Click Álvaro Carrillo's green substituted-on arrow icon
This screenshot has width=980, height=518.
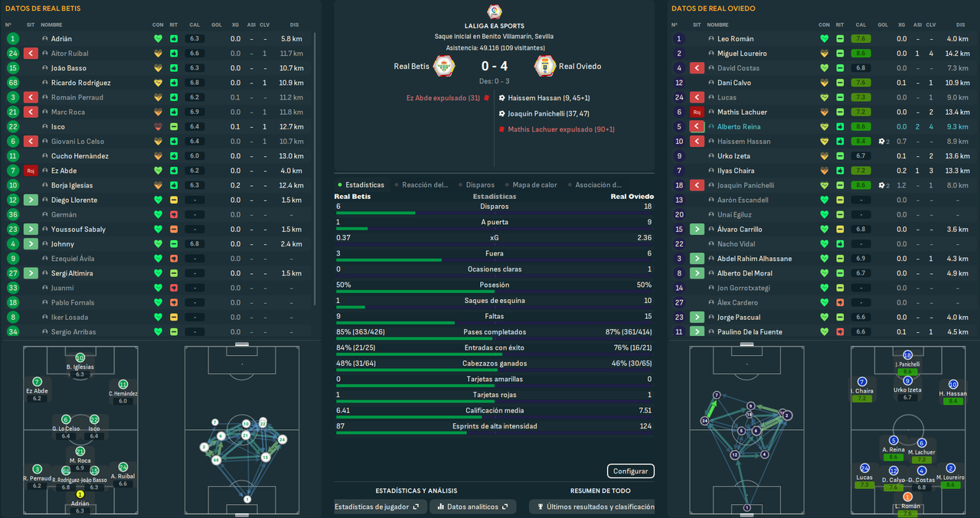pyautogui.click(x=697, y=230)
